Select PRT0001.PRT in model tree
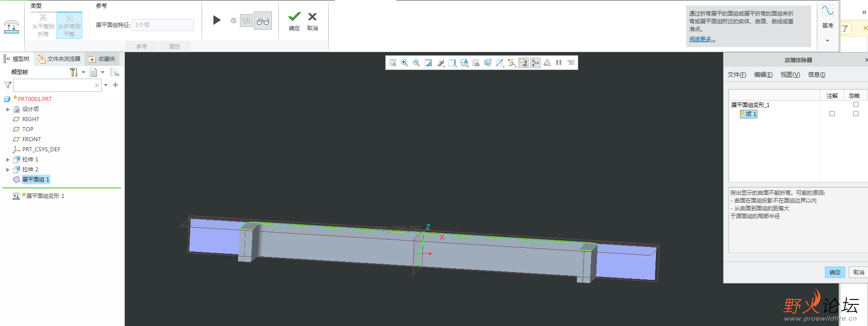The height and width of the screenshot is (326, 868). [x=35, y=99]
